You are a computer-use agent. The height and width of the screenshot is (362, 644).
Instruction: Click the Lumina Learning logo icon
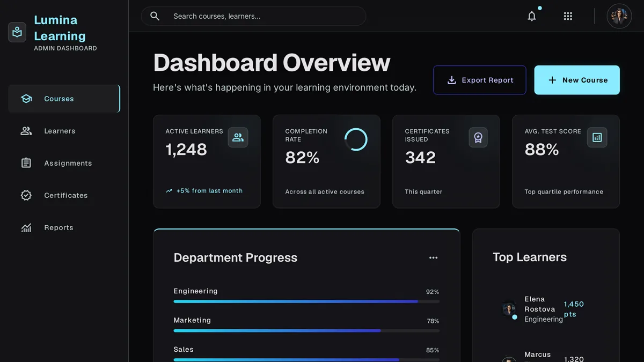pyautogui.click(x=17, y=32)
